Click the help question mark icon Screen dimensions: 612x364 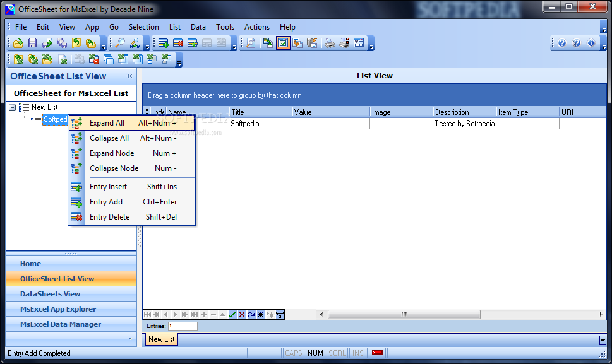(x=561, y=43)
